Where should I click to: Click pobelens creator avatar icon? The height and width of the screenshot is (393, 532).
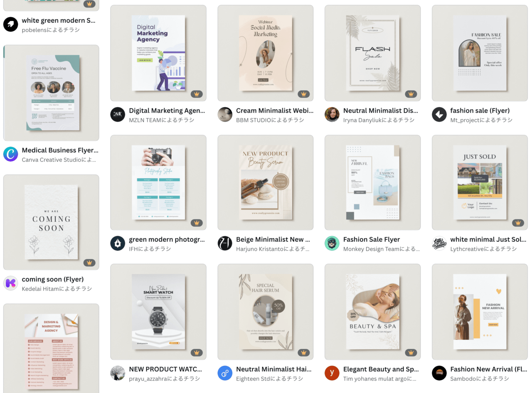pyautogui.click(x=11, y=25)
